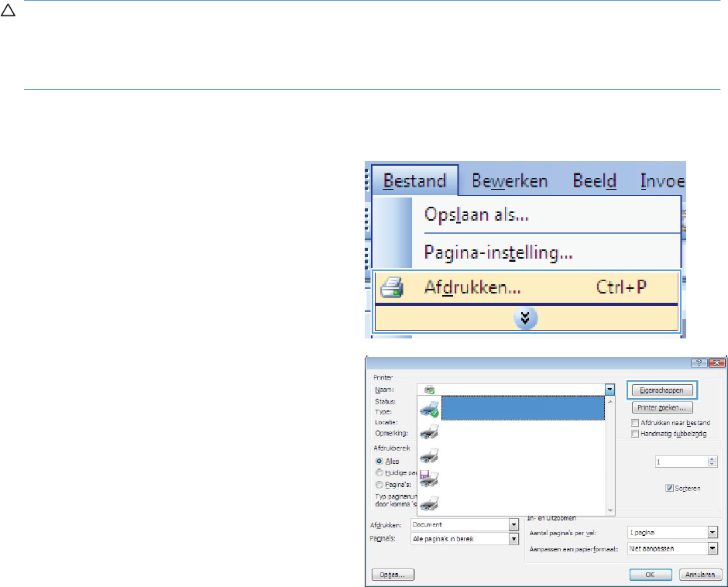728x587 pixels.
Task: Click the printer icon beside Afdrukken menu entry
Action: 392,287
